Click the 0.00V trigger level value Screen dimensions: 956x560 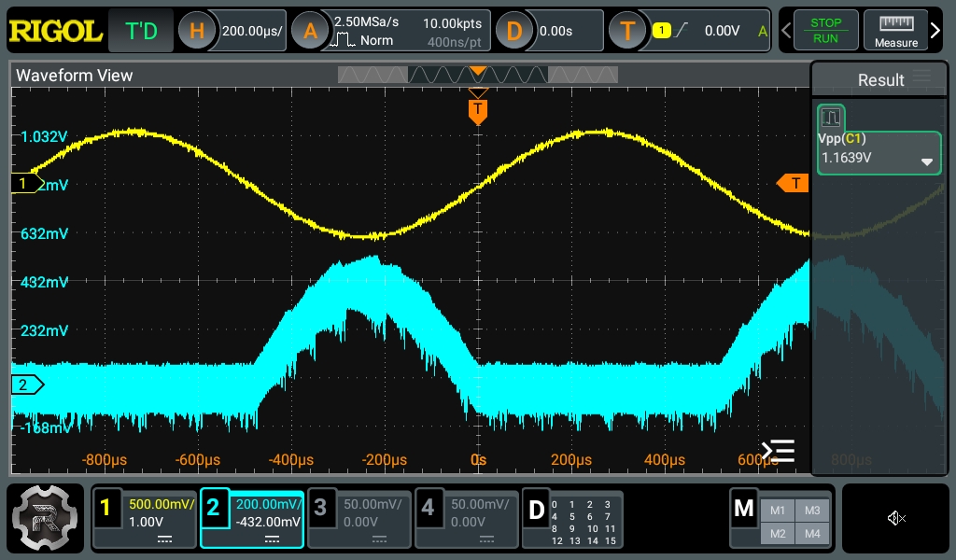pyautogui.click(x=722, y=31)
